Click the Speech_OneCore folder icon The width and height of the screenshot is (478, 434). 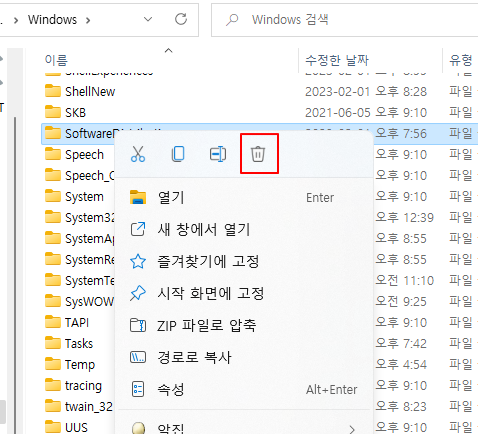tap(53, 175)
